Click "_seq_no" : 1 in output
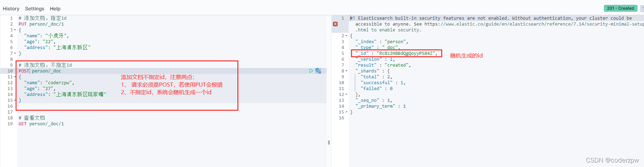The height and width of the screenshot is (167, 644). coord(374,100)
